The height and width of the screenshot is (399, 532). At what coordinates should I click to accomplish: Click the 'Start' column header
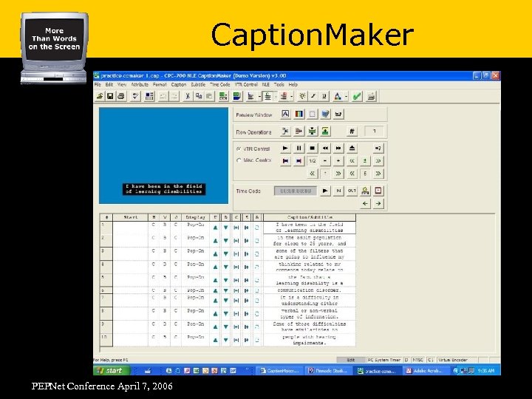coord(131,217)
